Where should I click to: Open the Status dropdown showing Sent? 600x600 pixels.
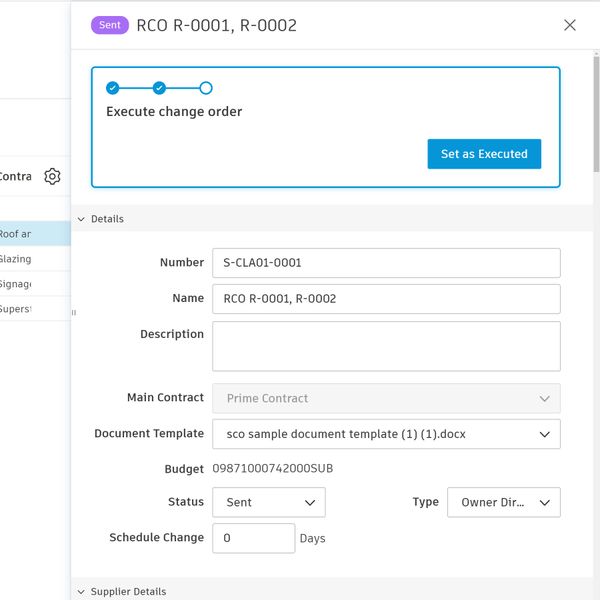click(269, 502)
